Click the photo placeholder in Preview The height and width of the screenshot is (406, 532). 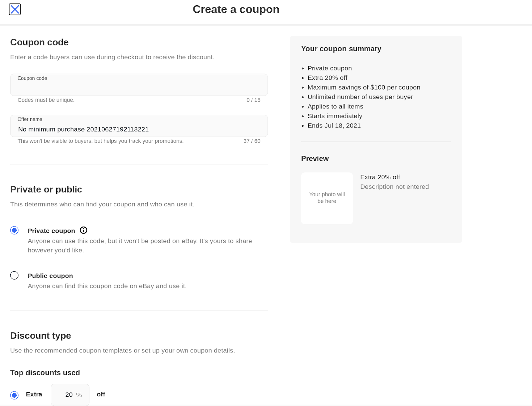pyautogui.click(x=327, y=198)
